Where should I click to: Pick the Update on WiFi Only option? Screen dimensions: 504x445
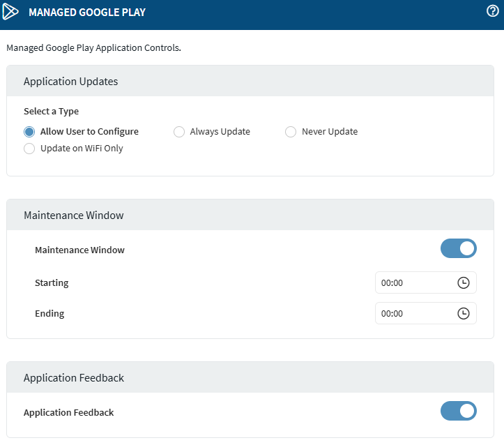coord(29,149)
